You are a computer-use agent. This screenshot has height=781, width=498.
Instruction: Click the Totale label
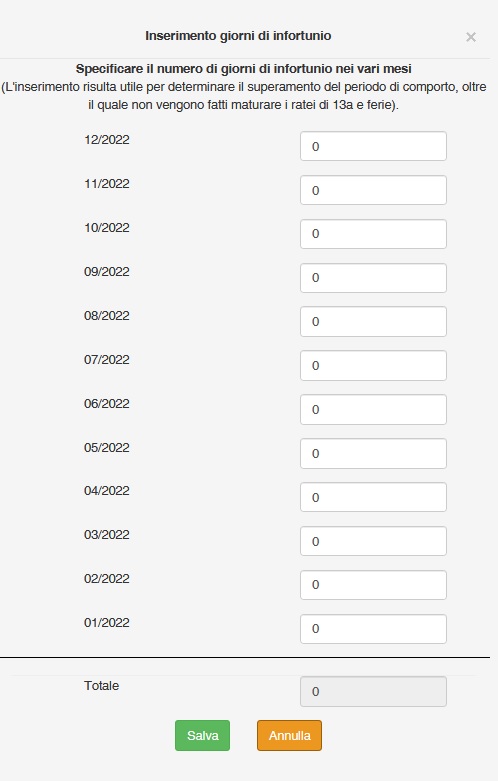tap(102, 686)
